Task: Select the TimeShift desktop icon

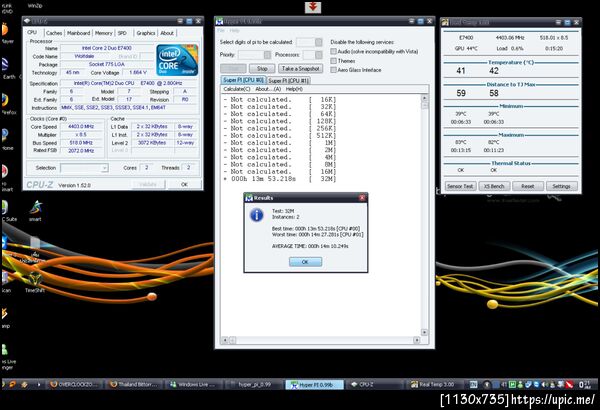Action: click(x=35, y=283)
